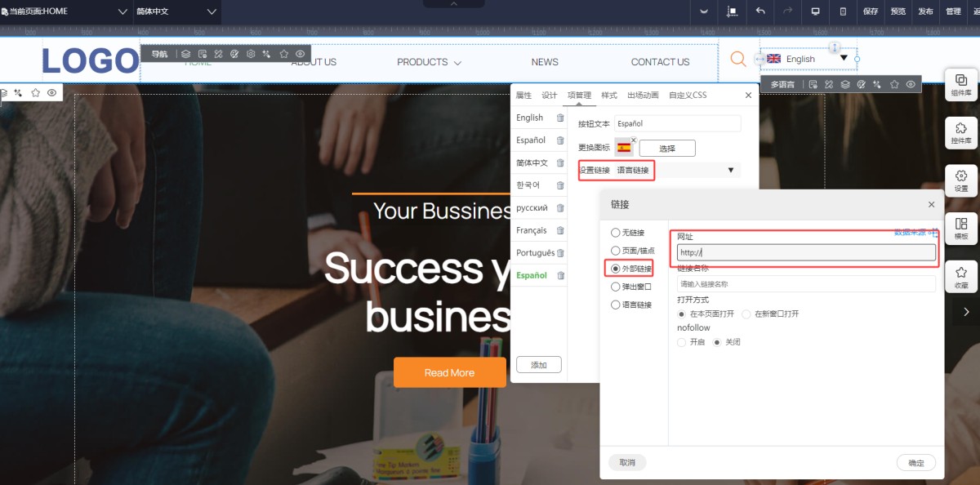Toggle eye visibility on 多语言 toolbar

[x=911, y=84]
